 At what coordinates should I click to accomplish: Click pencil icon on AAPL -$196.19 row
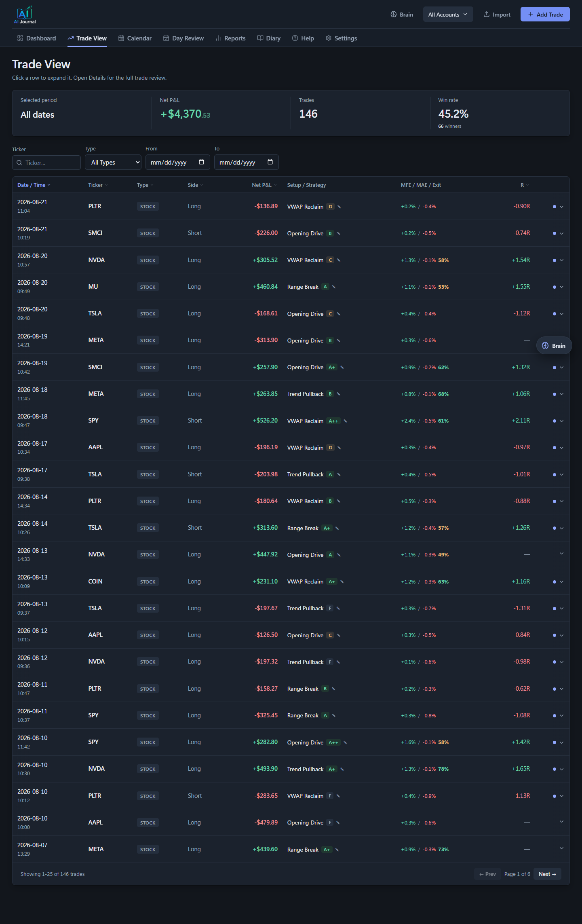coord(339,448)
